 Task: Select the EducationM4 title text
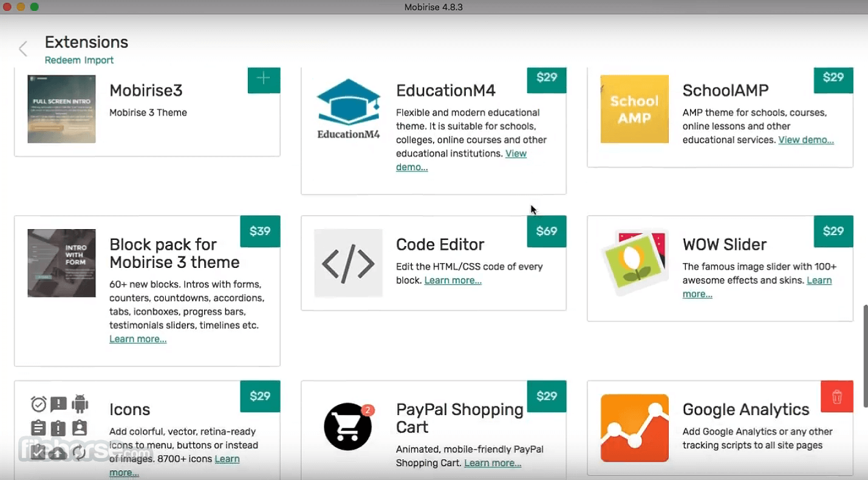(446, 91)
